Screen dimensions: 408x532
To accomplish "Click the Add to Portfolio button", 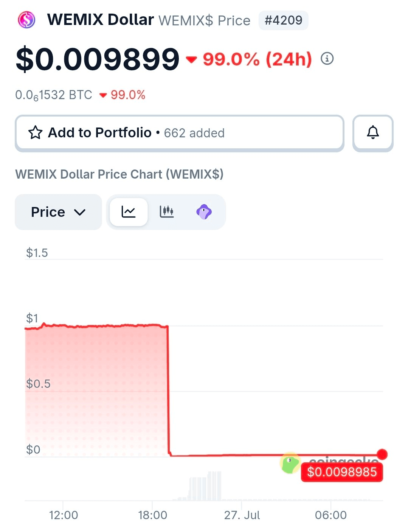I will tap(180, 133).
